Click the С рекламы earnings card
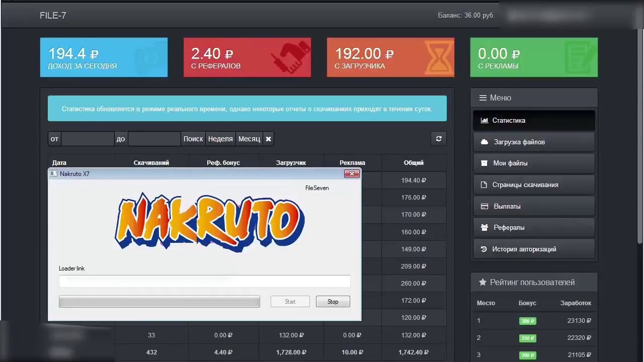This screenshot has width=644, height=362. pos(534,57)
